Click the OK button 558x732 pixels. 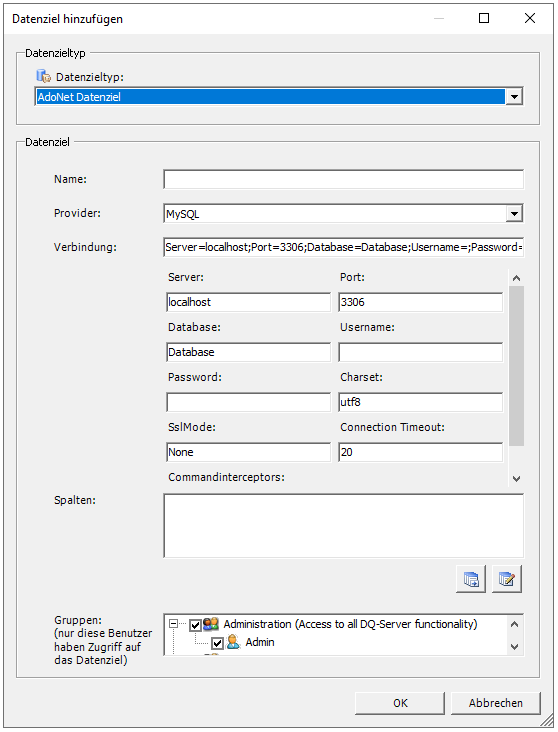pyautogui.click(x=400, y=703)
